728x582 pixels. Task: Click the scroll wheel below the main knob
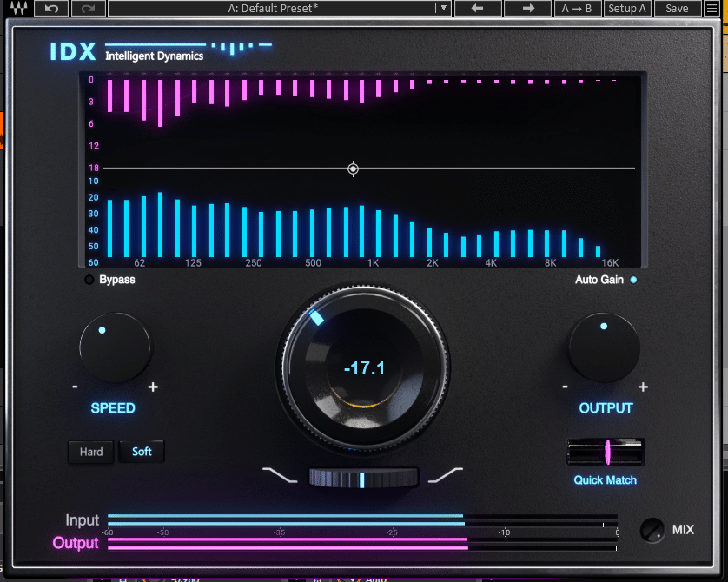click(x=364, y=477)
